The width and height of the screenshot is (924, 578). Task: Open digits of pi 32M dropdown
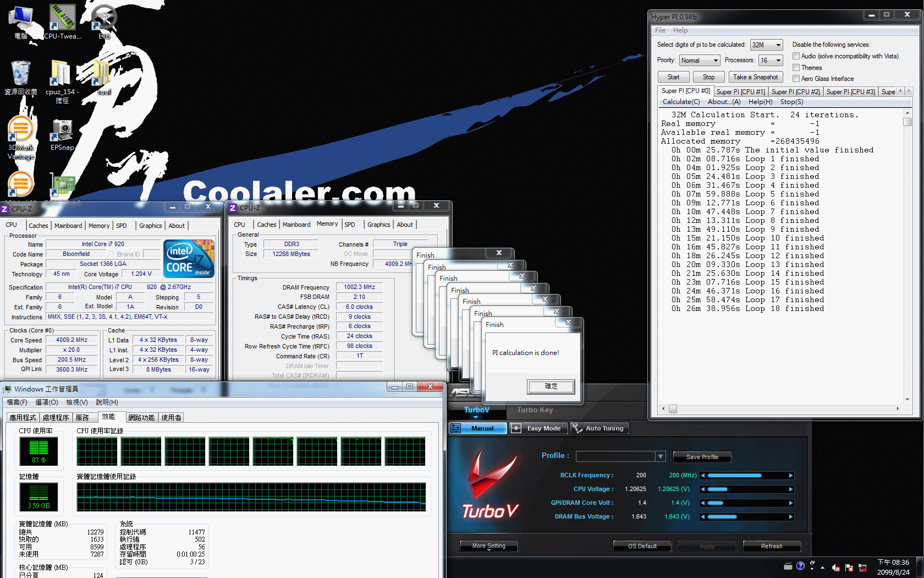point(766,45)
